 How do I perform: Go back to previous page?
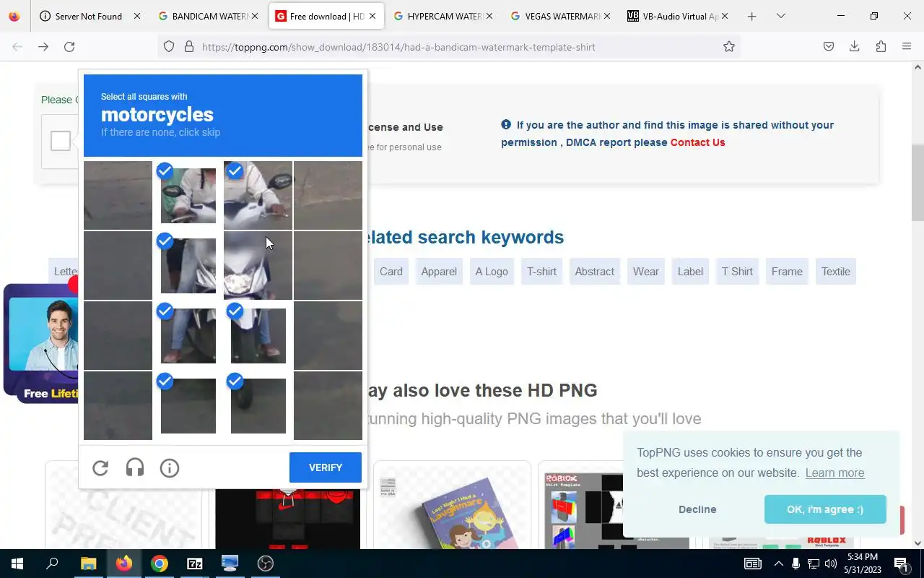(17, 46)
